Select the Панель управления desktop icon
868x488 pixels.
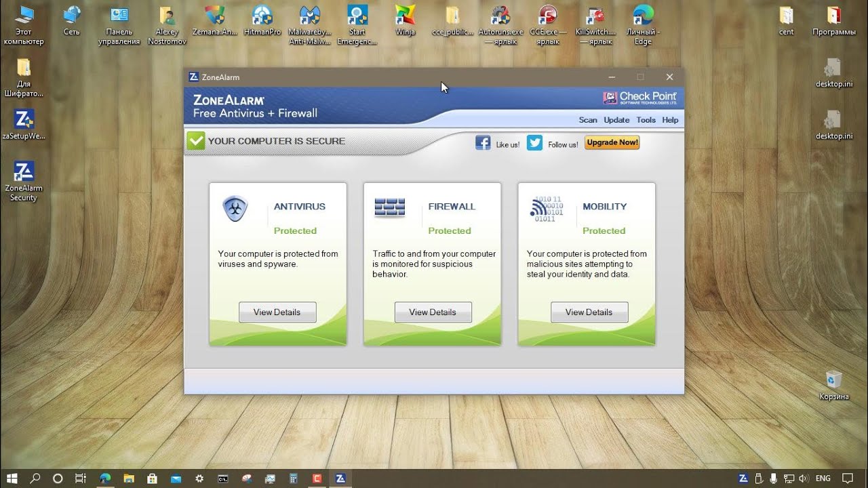click(119, 26)
